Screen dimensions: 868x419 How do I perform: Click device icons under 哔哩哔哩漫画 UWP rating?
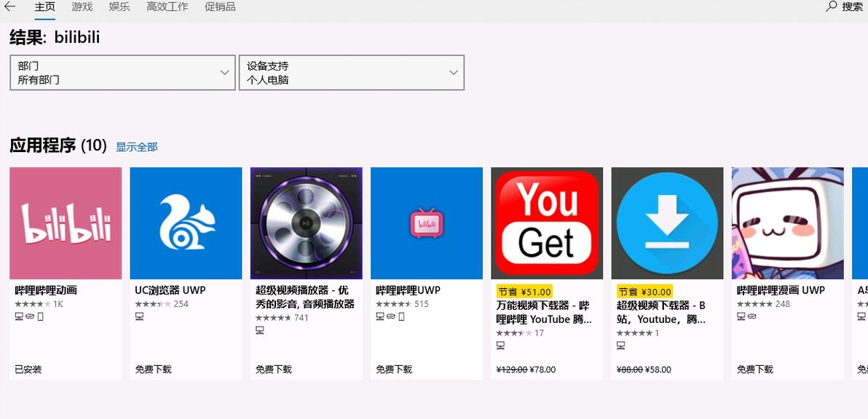pyautogui.click(x=746, y=316)
